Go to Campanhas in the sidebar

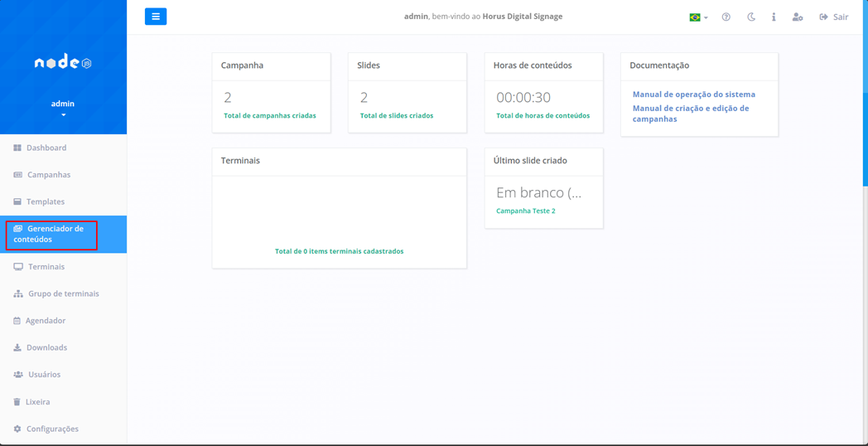(x=48, y=175)
